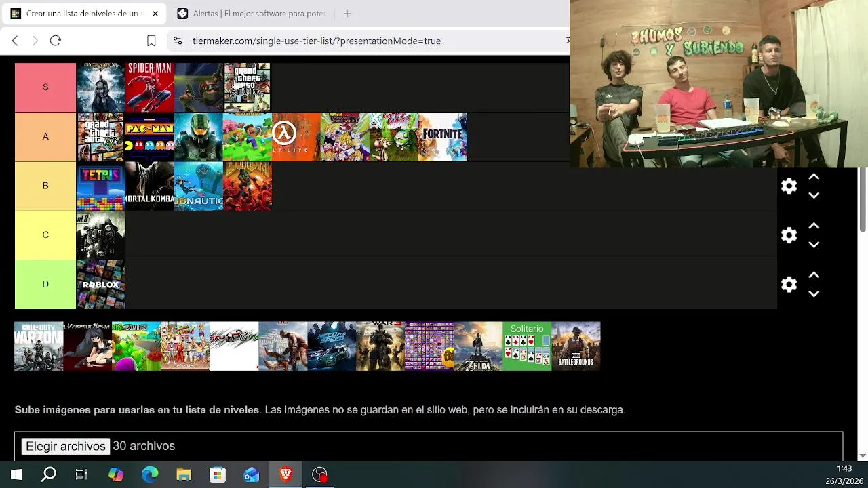Go back to previous page
The width and height of the screenshot is (868, 488).
pyautogui.click(x=15, y=41)
